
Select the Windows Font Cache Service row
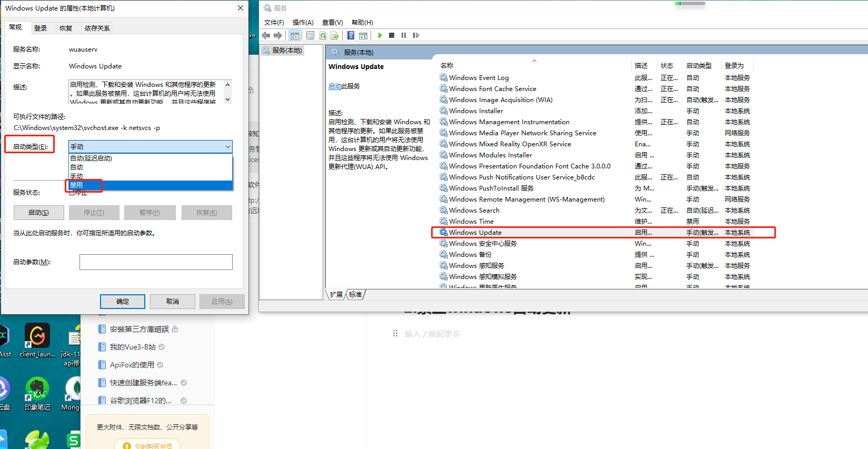(595, 88)
